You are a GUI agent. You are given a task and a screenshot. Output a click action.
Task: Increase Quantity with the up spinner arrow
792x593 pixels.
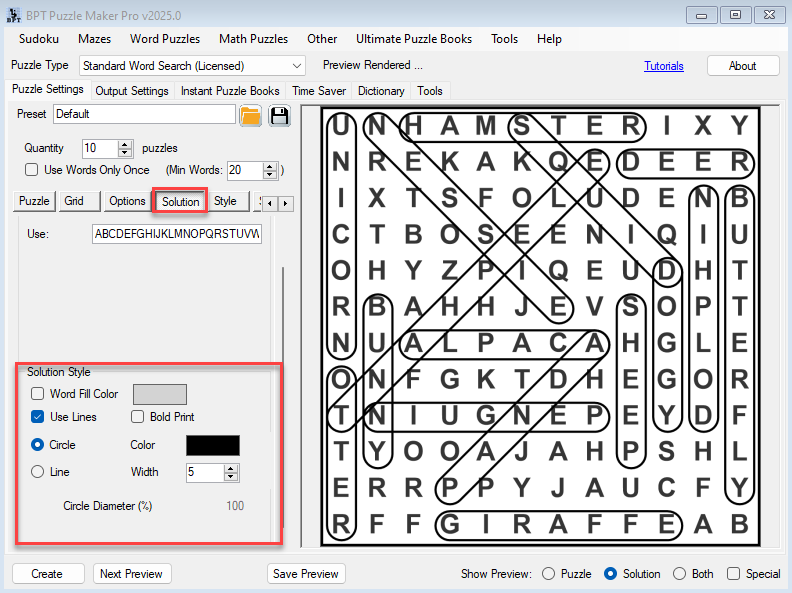125,143
